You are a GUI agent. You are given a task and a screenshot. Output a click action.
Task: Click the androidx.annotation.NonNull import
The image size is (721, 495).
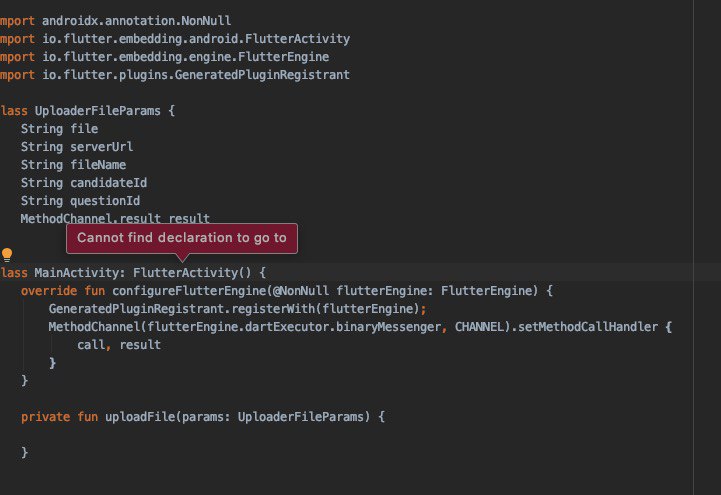click(137, 21)
